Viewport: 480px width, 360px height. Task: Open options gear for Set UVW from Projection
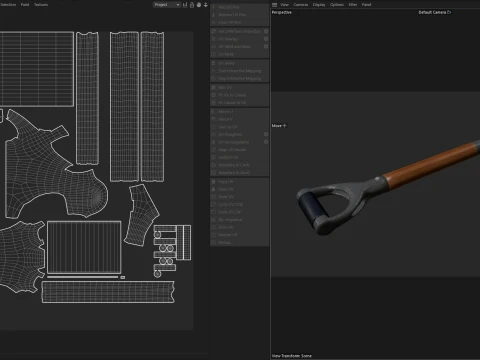point(266,31)
